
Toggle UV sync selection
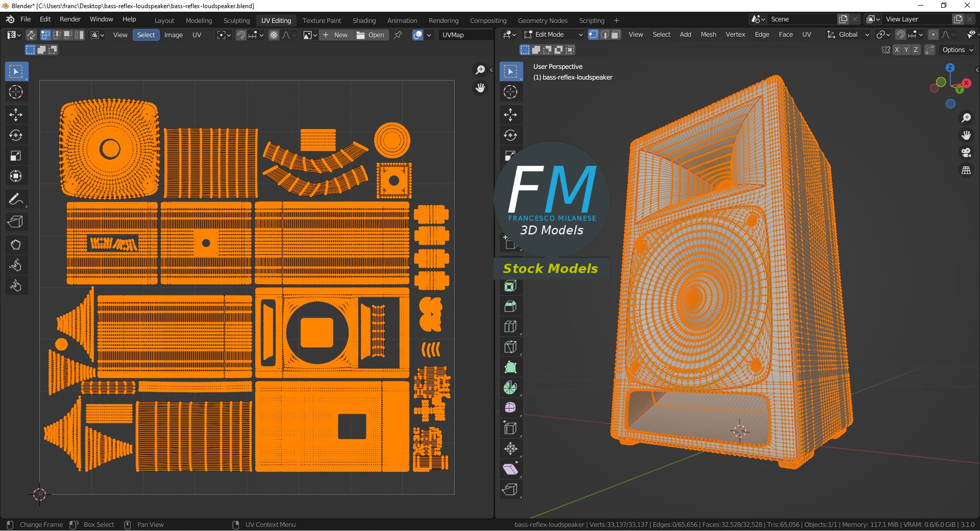(31, 35)
